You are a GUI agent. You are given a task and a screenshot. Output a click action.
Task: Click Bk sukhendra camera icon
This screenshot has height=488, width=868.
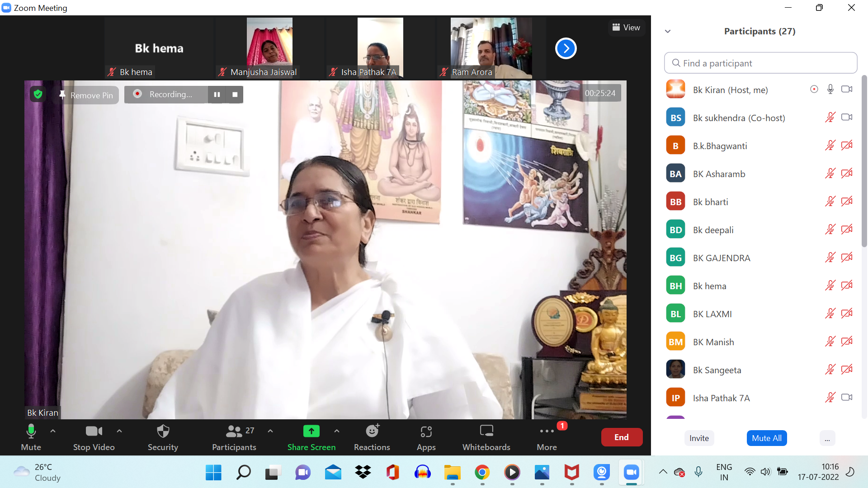click(x=847, y=117)
